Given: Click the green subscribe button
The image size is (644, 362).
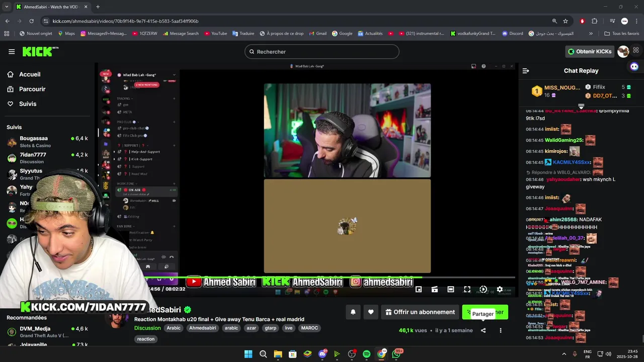Looking at the screenshot, I should coord(485,312).
